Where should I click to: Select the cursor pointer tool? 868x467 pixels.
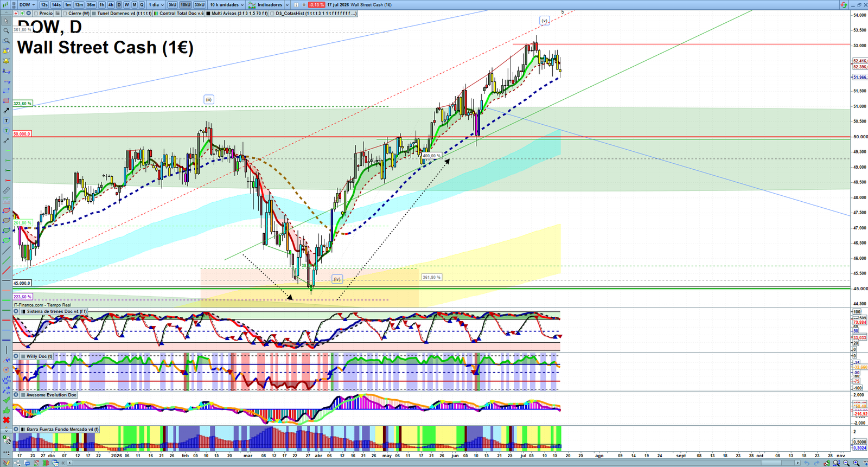pyautogui.click(x=6, y=21)
